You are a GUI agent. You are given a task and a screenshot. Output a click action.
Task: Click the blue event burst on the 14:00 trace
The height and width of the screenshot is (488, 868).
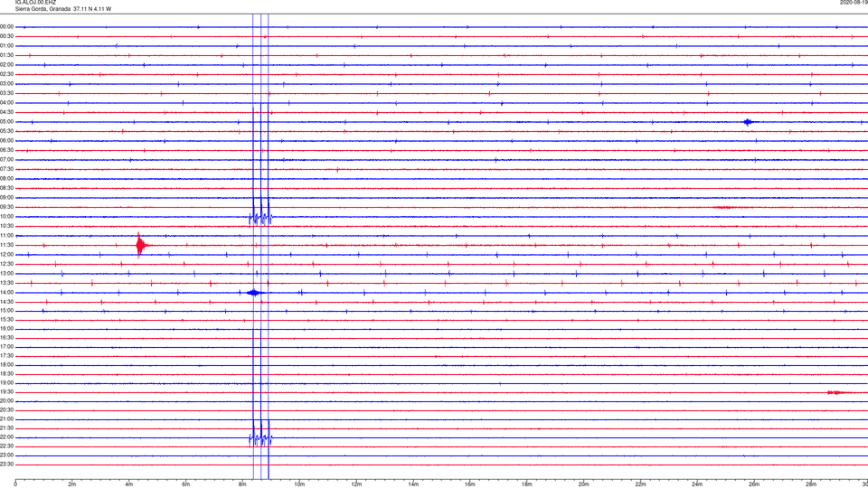[x=254, y=293]
